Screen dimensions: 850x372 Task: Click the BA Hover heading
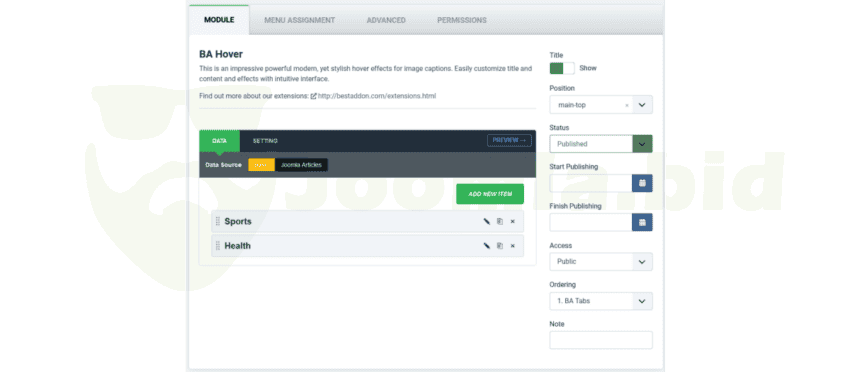click(x=221, y=54)
